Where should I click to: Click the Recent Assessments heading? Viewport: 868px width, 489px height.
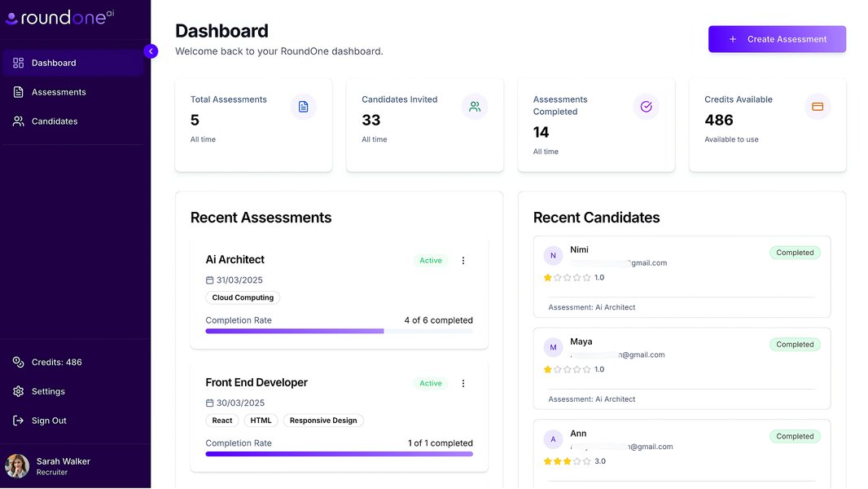261,218
